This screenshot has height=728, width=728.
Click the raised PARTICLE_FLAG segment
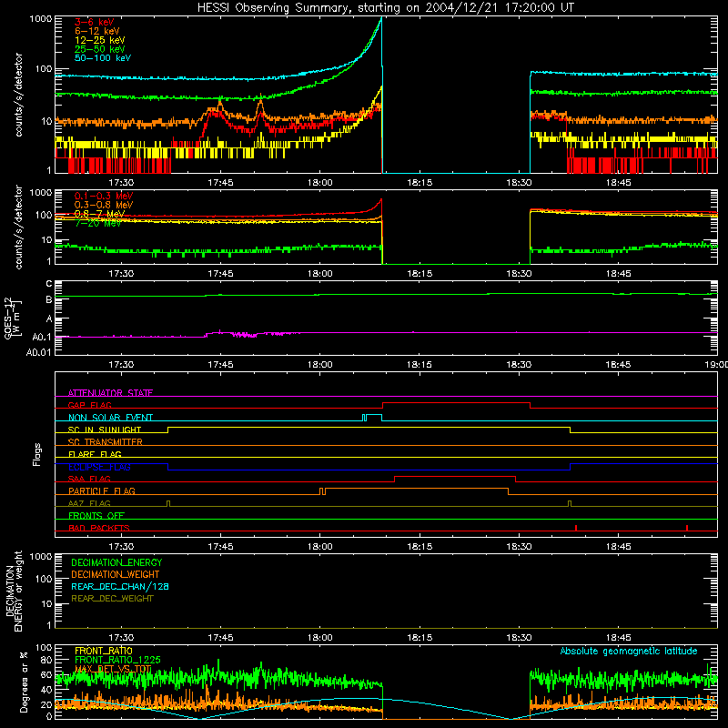(x=417, y=489)
